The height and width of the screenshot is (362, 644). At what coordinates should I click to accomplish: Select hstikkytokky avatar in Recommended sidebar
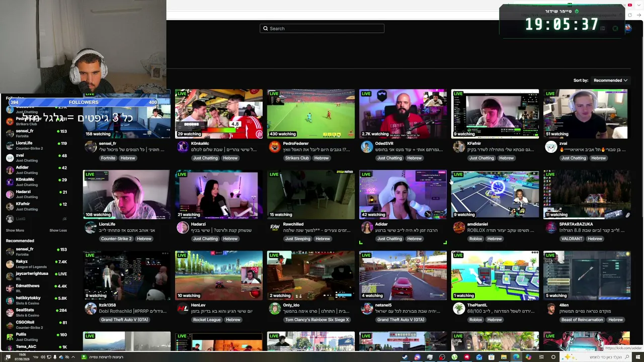[10, 300]
